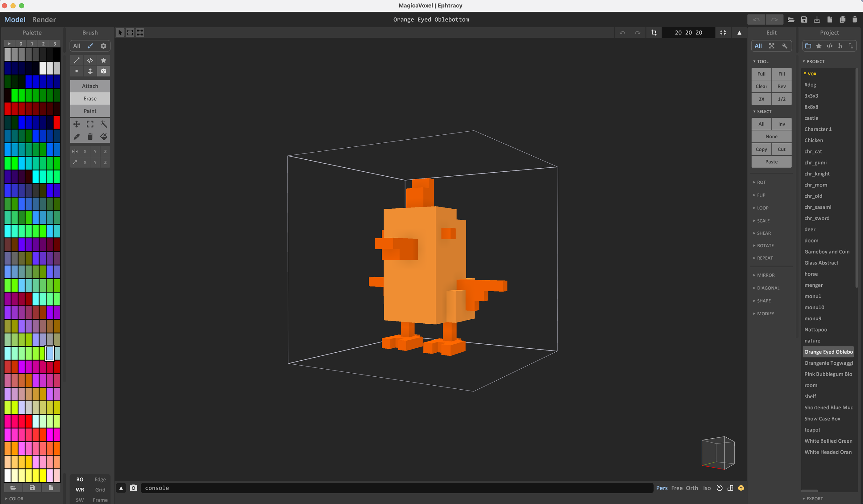Switch to the Render tab
This screenshot has height=504, width=863.
(x=44, y=19)
